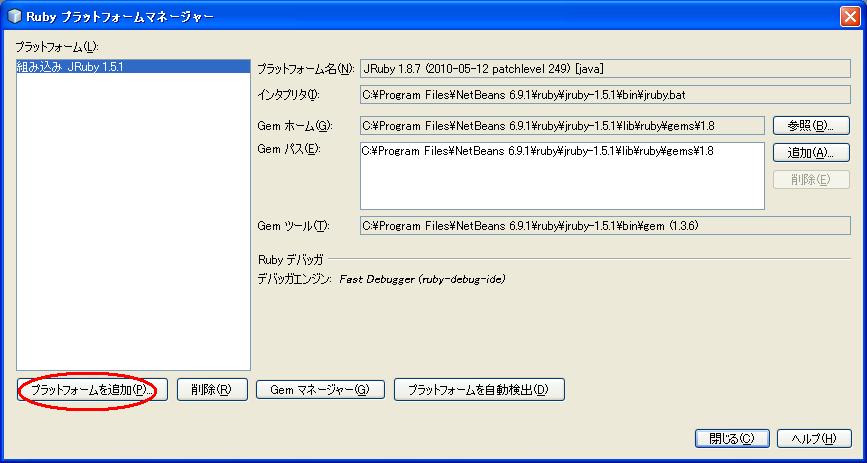Click the Gem ホーム path field
Screen dimensions: 867x463
tap(562, 126)
